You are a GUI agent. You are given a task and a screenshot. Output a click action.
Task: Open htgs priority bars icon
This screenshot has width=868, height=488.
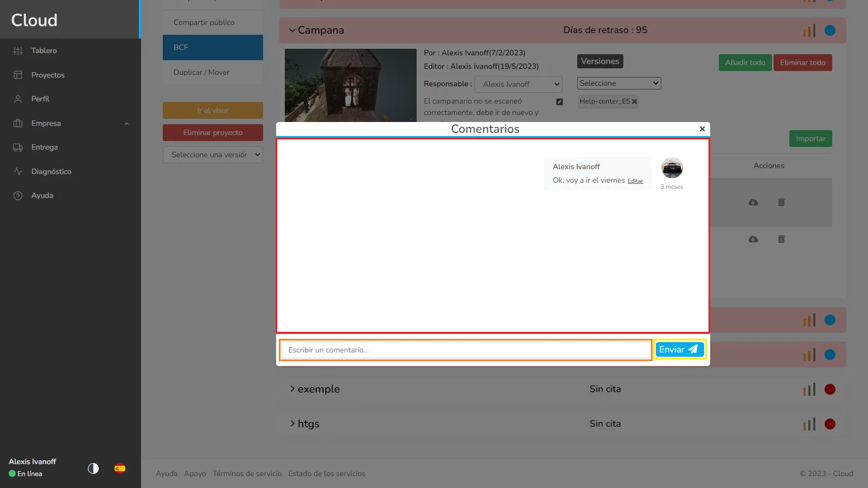tap(809, 424)
